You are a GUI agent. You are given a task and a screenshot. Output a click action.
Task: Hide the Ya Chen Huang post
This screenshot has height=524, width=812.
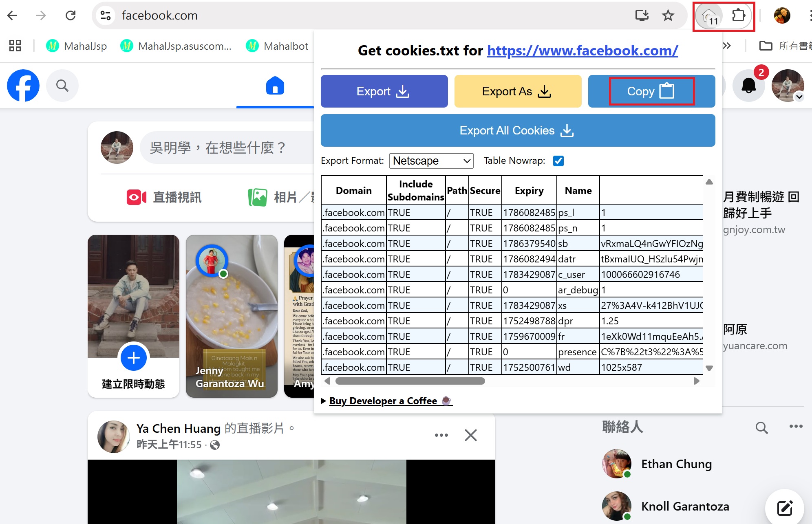[x=471, y=435]
